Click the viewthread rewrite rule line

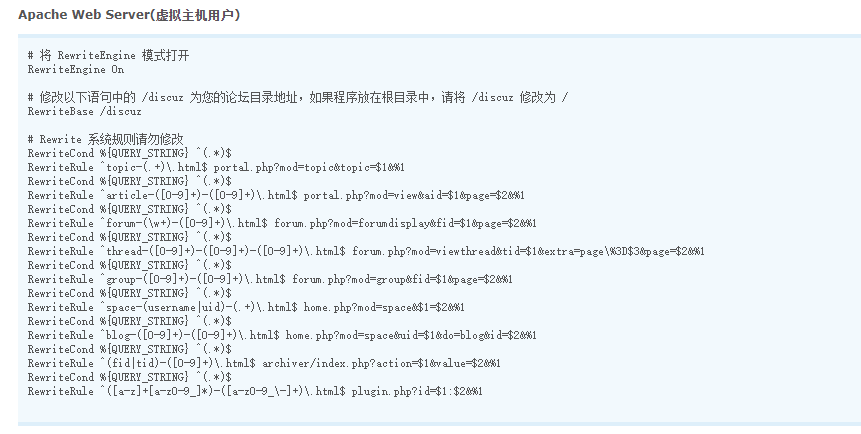click(366, 252)
